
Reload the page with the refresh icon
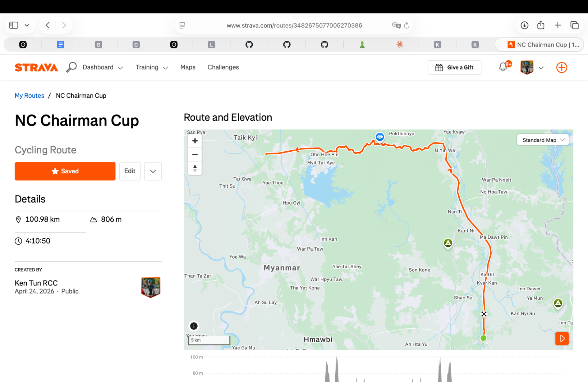click(407, 25)
